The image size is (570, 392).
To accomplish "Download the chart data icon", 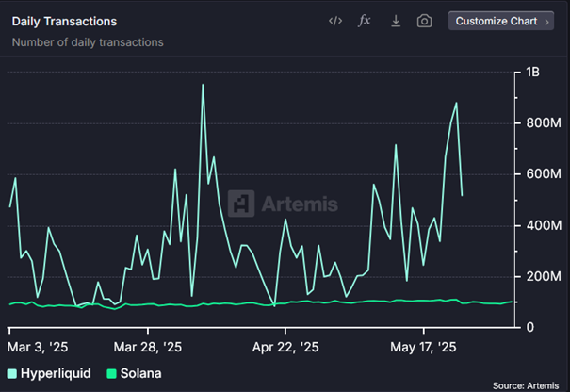I will click(396, 21).
